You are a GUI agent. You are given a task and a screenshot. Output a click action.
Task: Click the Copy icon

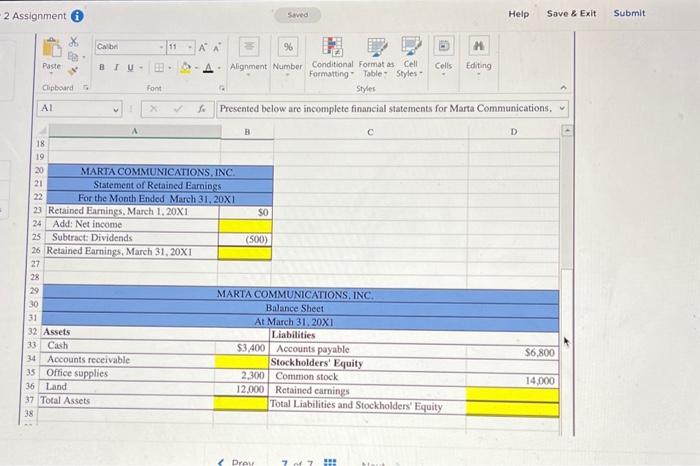tap(73, 56)
